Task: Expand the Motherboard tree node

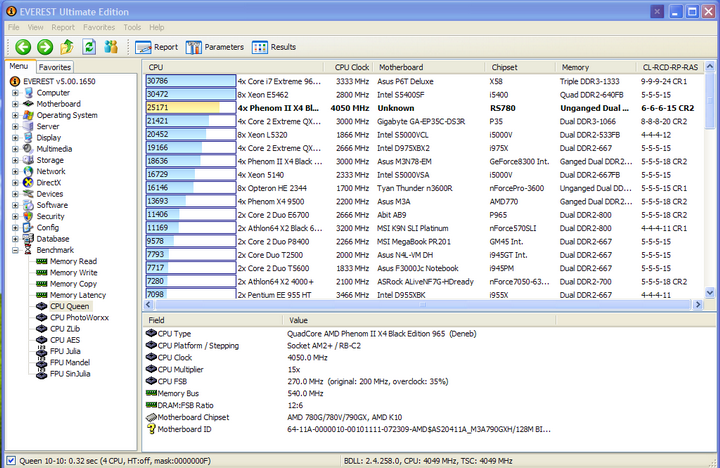Action: (15, 104)
